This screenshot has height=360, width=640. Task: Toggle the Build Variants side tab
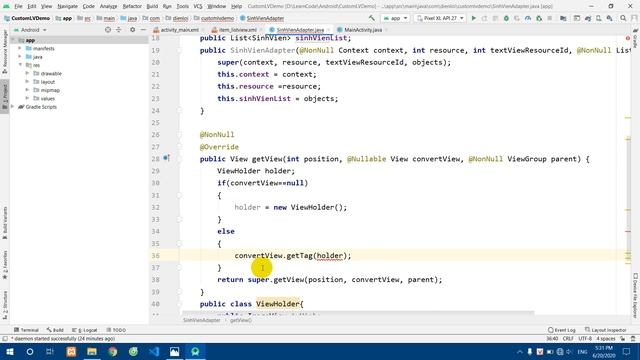pos(5,222)
